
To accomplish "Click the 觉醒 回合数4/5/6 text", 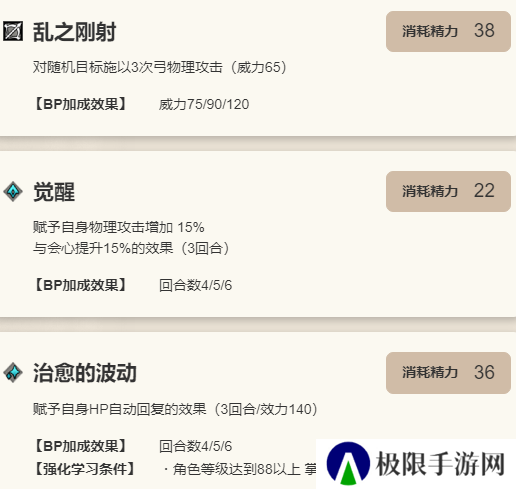I will 196,285.
